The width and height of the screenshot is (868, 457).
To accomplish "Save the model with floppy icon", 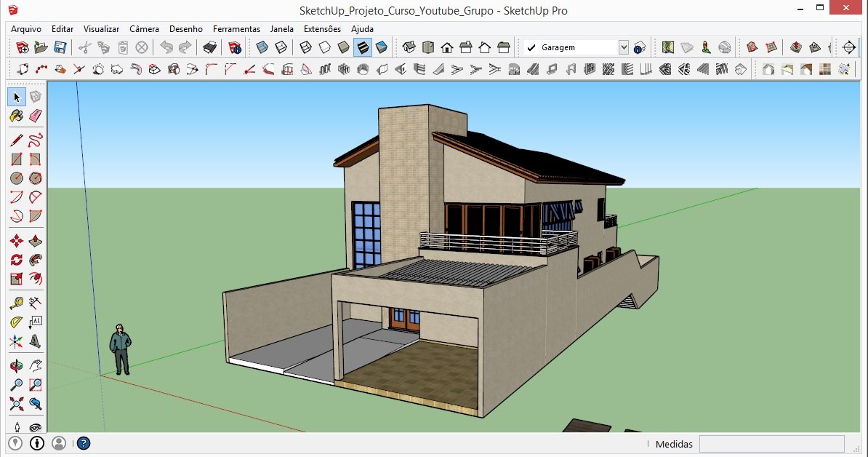I will coord(60,47).
